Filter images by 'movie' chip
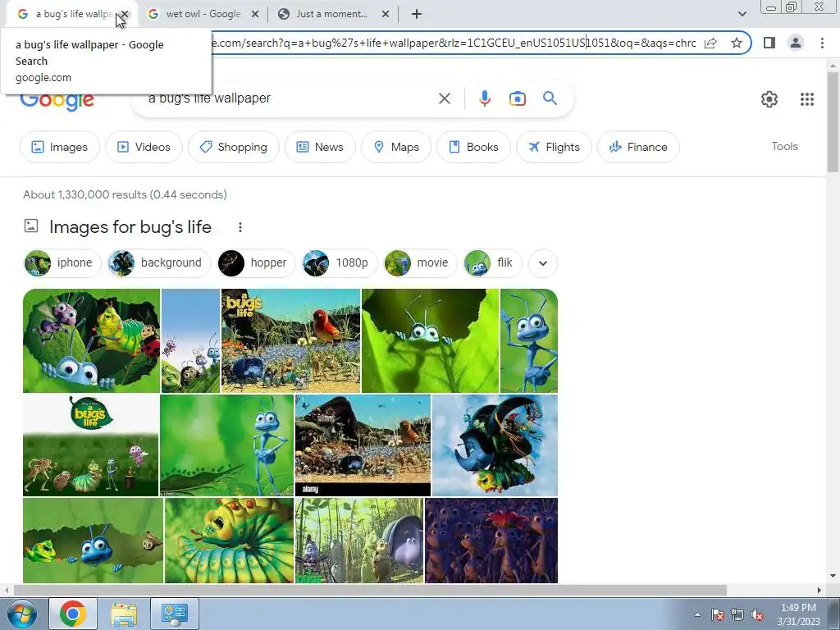This screenshot has width=840, height=630. pyautogui.click(x=421, y=263)
